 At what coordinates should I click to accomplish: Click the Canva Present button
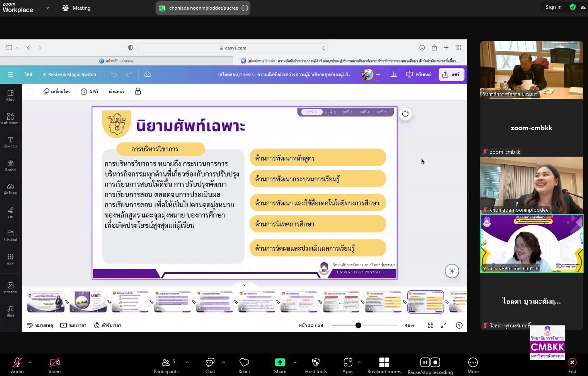coord(419,74)
